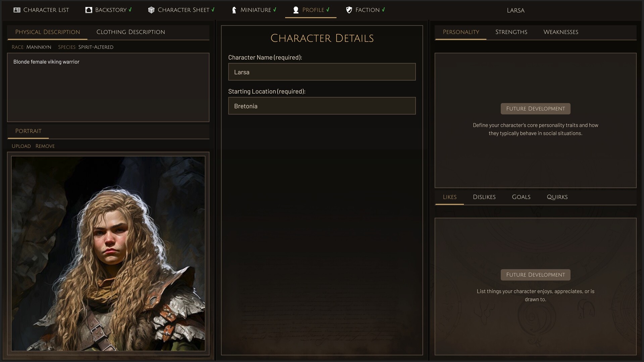Open the Strengths tab
Image resolution: width=644 pixels, height=362 pixels.
(511, 32)
